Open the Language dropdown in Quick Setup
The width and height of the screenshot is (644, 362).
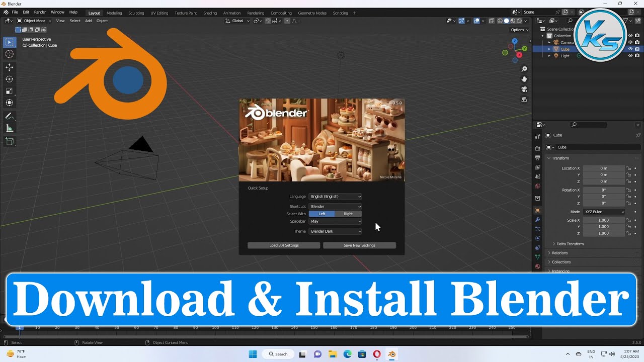click(335, 196)
